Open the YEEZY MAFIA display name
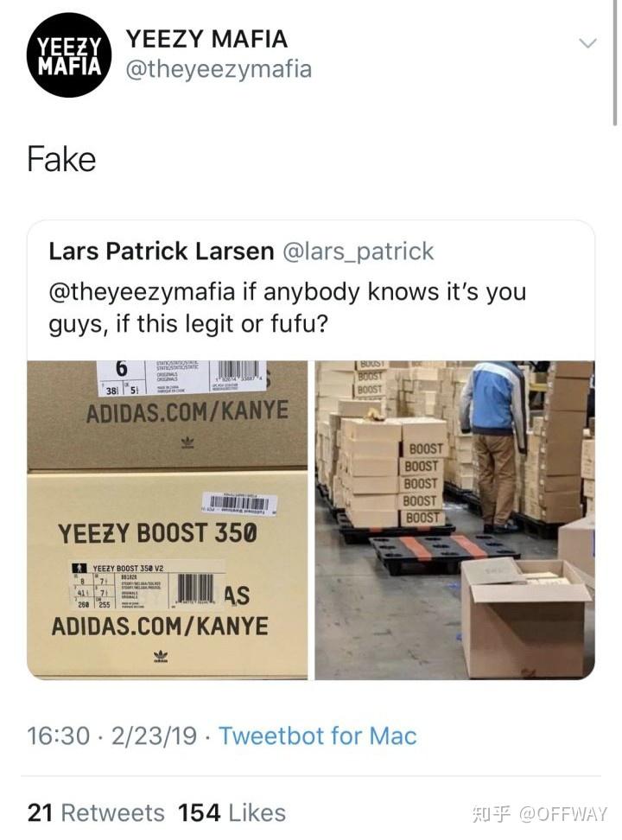 point(206,40)
